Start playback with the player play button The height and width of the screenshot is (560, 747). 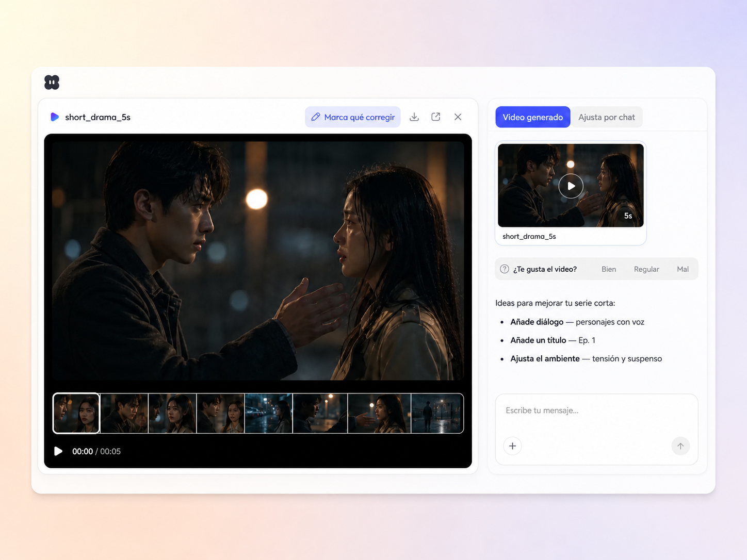58,451
